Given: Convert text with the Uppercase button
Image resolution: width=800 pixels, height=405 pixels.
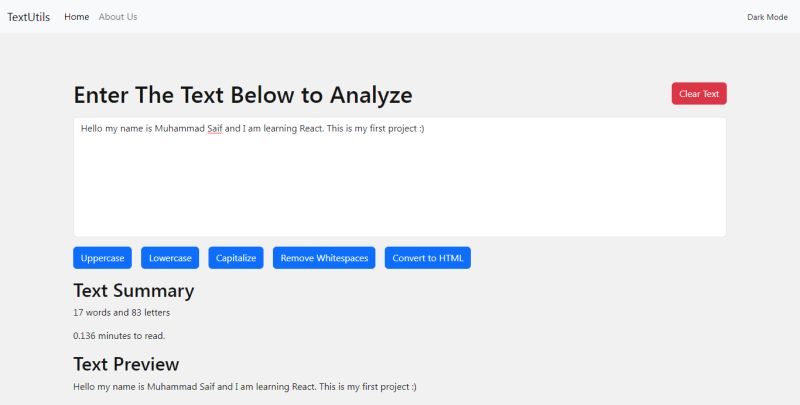Looking at the screenshot, I should tap(102, 258).
